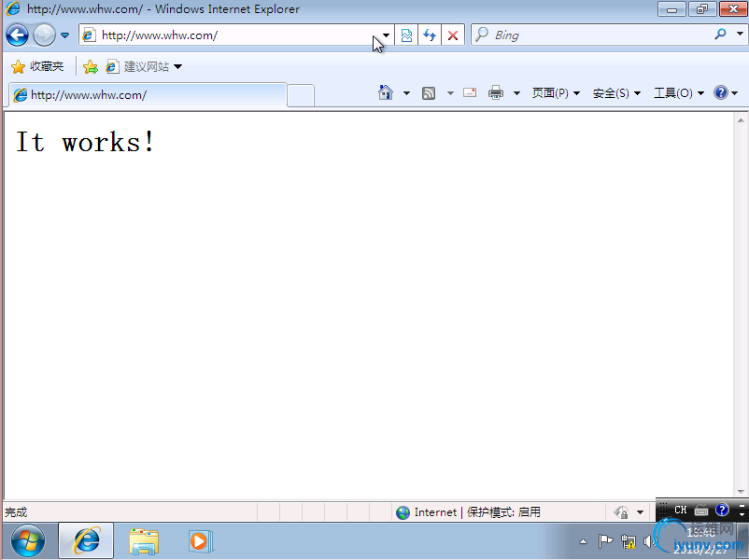Click the Read Mail envelope icon
Image resolution: width=749 pixels, height=560 pixels.
coord(470,92)
